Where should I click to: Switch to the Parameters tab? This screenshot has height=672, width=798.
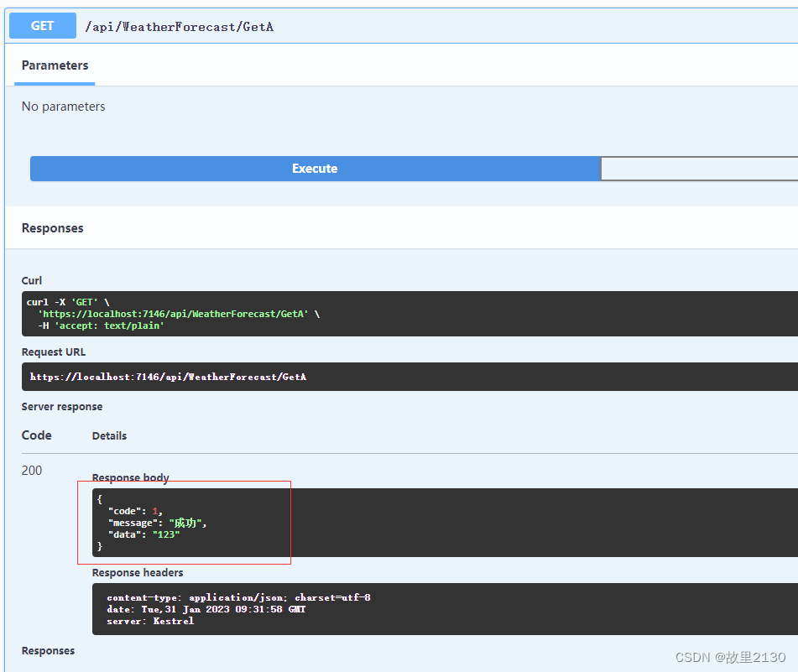[x=54, y=65]
